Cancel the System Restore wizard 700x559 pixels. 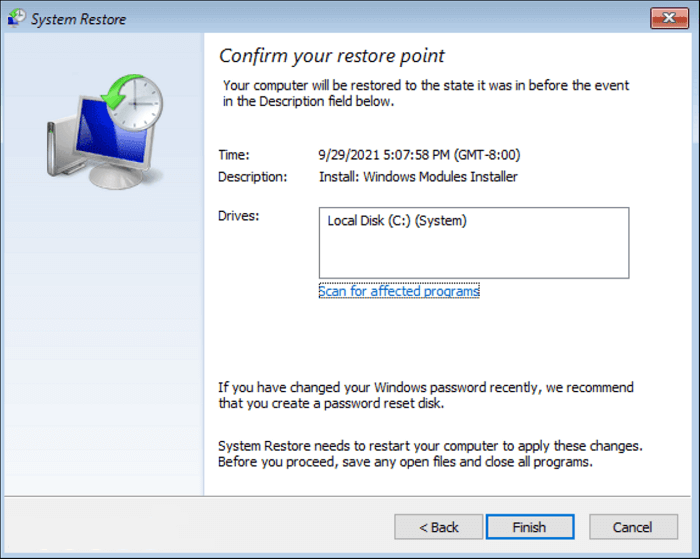632,527
